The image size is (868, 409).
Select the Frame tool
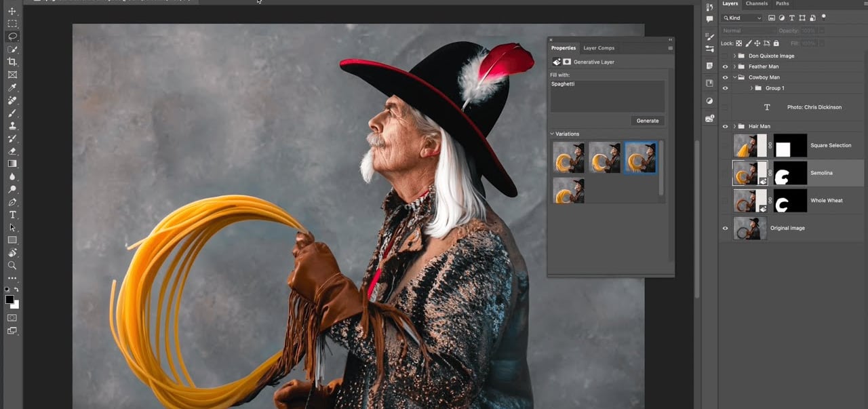tap(12, 75)
